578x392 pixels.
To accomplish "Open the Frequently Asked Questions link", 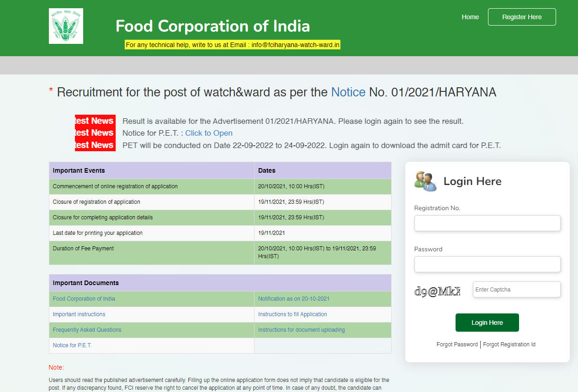I will (x=87, y=330).
